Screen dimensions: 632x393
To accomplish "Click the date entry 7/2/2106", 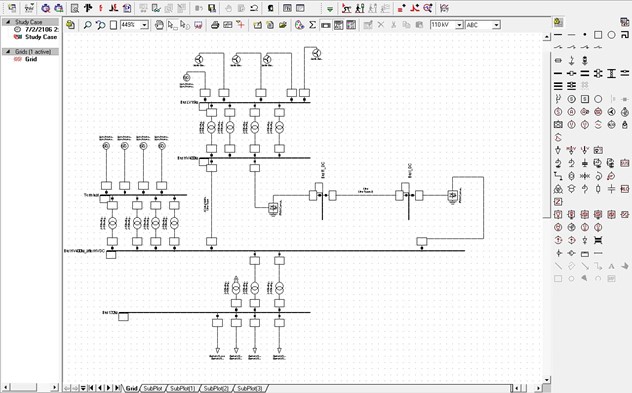I will pos(42,29).
